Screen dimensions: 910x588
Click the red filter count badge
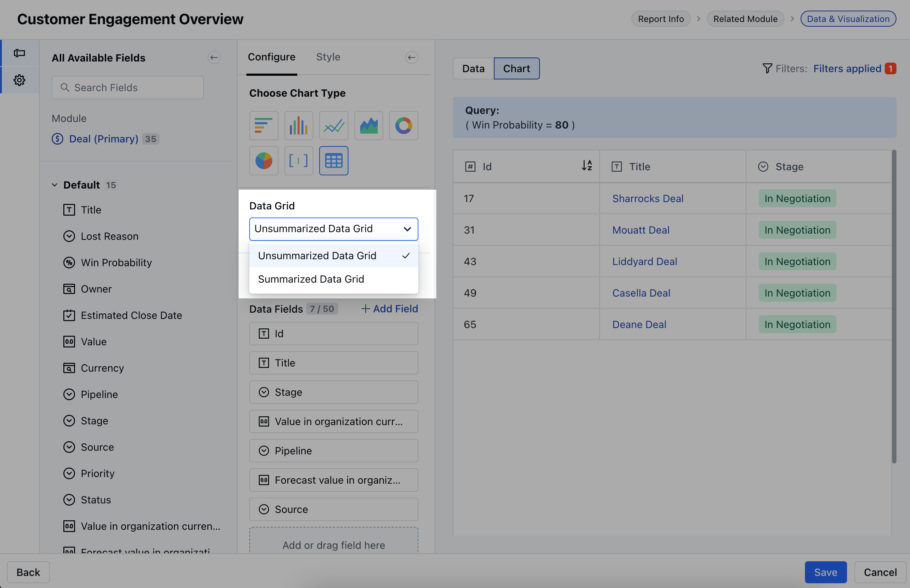891,68
